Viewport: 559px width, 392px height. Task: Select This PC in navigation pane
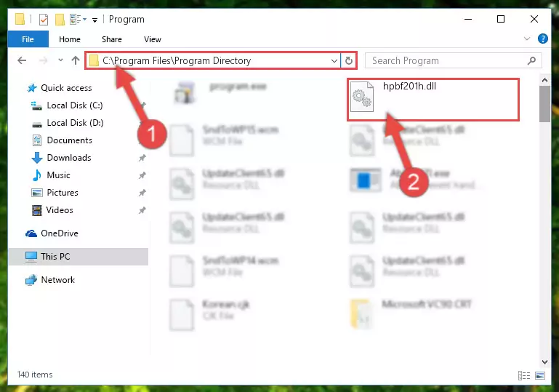coord(78,257)
